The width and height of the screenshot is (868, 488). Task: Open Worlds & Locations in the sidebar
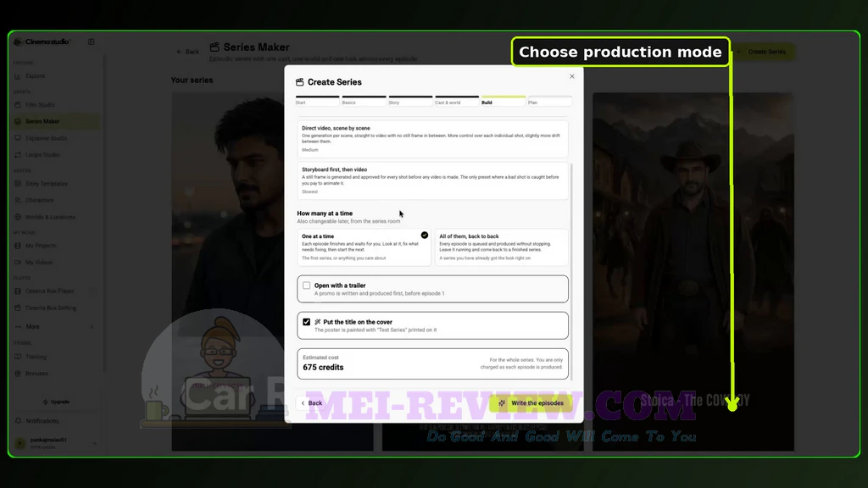55,217
